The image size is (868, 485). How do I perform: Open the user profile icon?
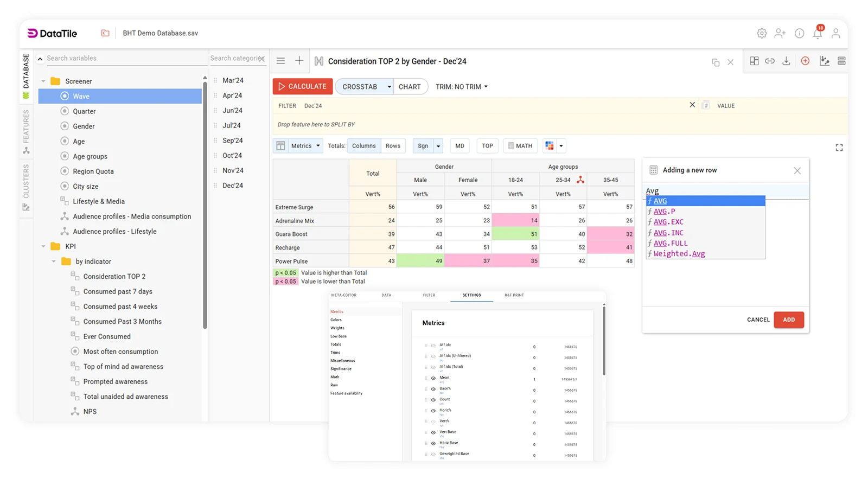tap(836, 34)
